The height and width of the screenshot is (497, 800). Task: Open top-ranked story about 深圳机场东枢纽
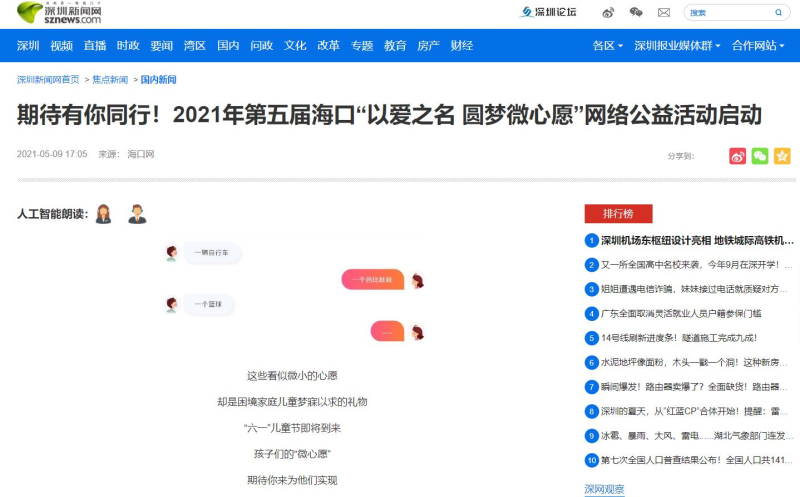click(x=697, y=240)
